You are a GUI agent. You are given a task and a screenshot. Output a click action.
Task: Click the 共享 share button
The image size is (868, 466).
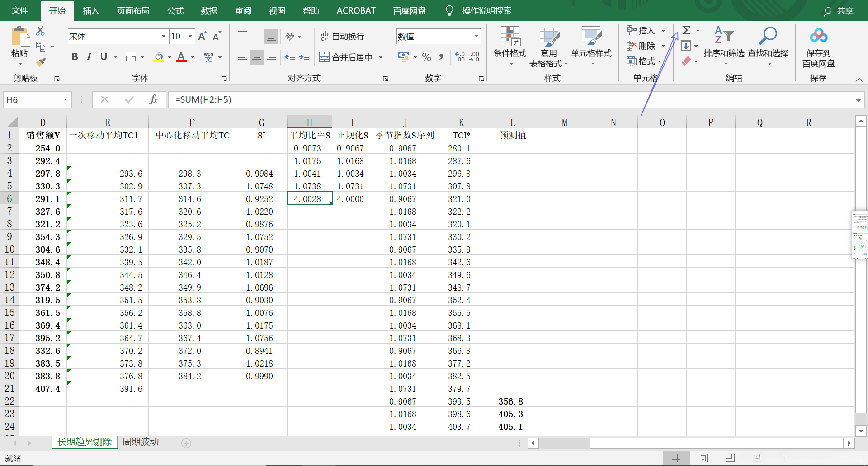coord(839,11)
